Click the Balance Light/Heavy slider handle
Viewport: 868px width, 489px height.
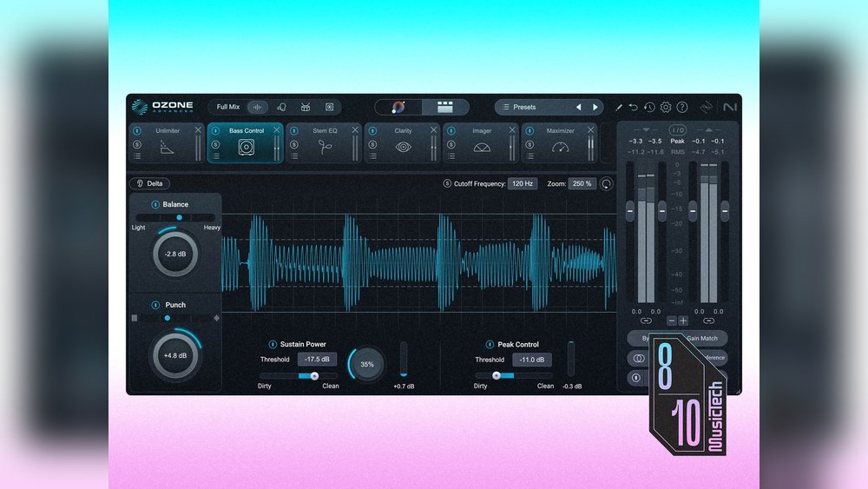tap(180, 218)
